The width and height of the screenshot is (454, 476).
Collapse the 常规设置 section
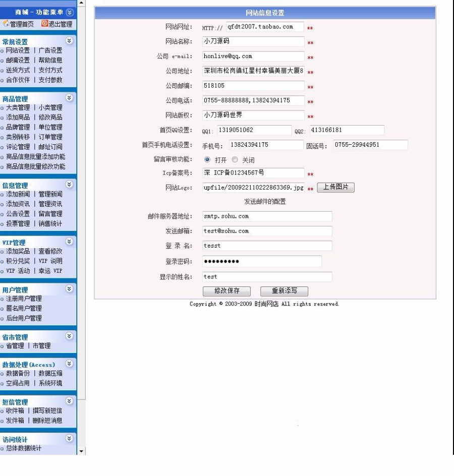(x=69, y=41)
